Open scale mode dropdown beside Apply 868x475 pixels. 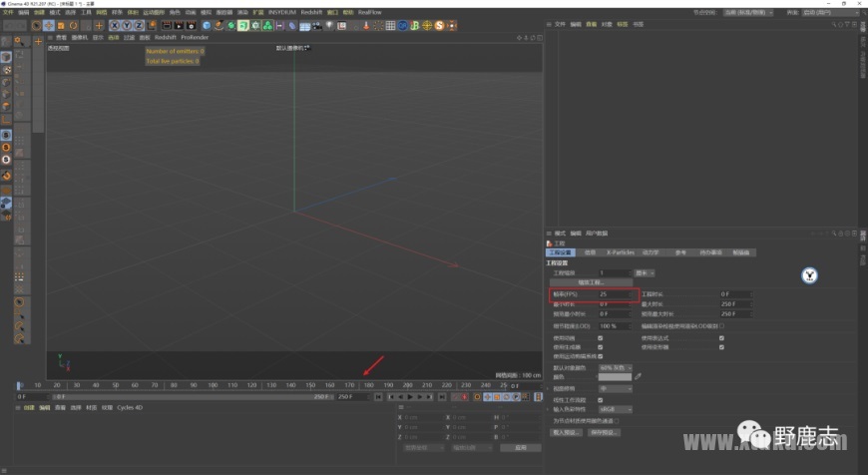coord(472,448)
